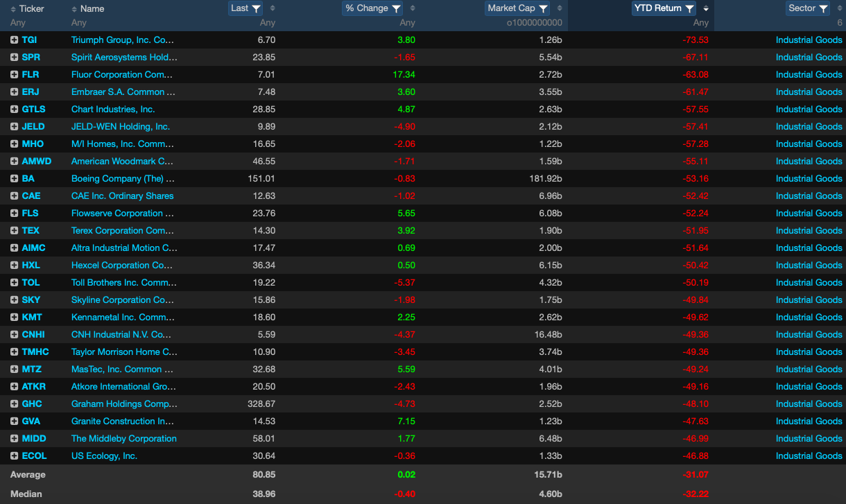This screenshot has height=504, width=846.
Task: Click sort arrows beside Last column
Action: (x=272, y=8)
